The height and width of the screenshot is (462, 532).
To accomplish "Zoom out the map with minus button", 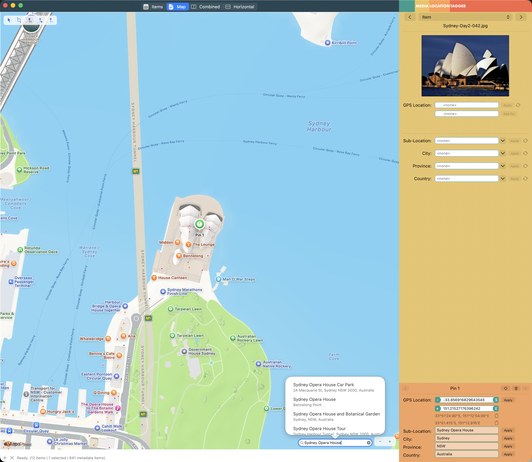I will (x=380, y=442).
